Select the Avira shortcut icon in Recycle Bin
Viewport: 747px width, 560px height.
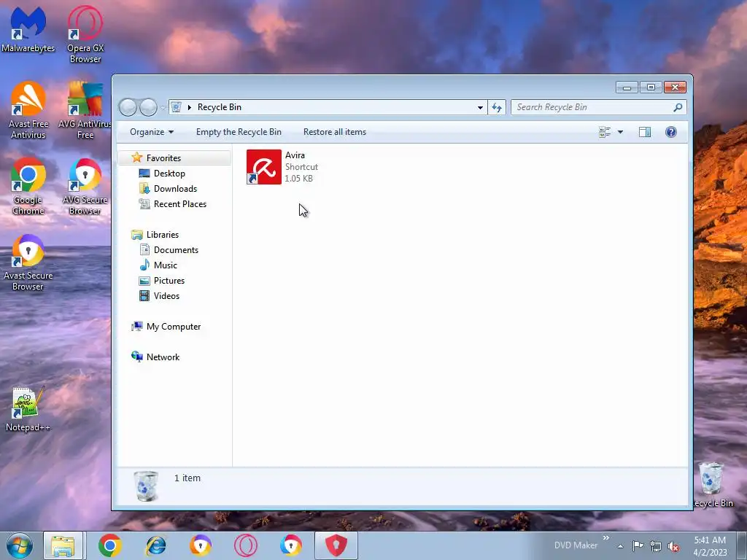pos(264,167)
